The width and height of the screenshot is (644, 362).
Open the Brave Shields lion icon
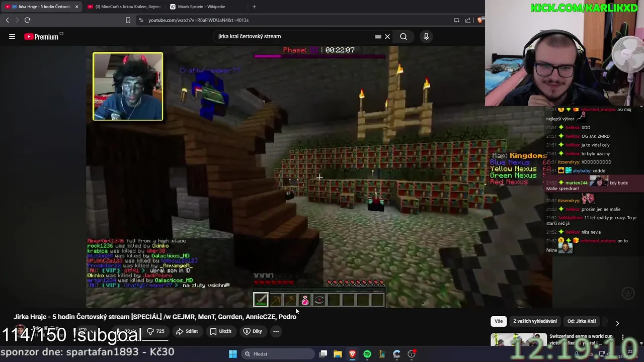480,20
